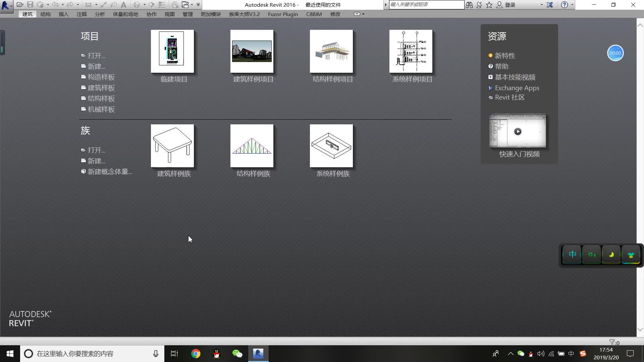Expand the Redo history dropdown arrow
Image resolution: width=644 pixels, height=362 pixels.
pos(77,5)
